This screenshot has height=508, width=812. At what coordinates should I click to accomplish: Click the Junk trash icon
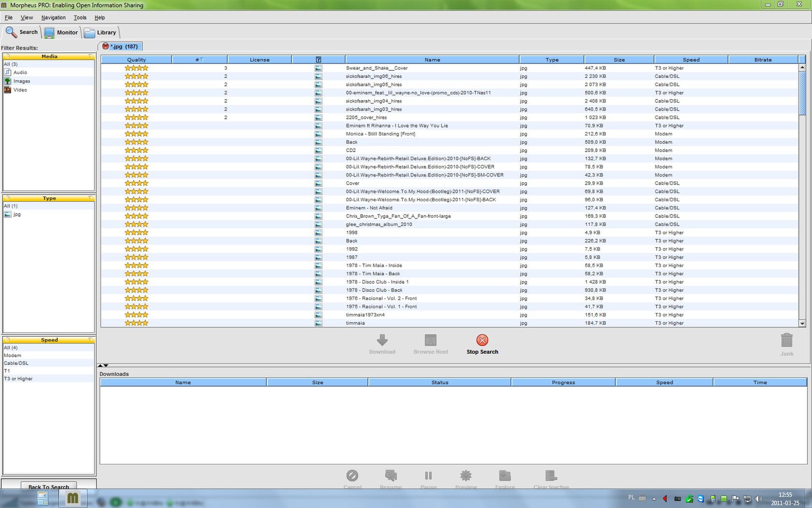coord(787,340)
